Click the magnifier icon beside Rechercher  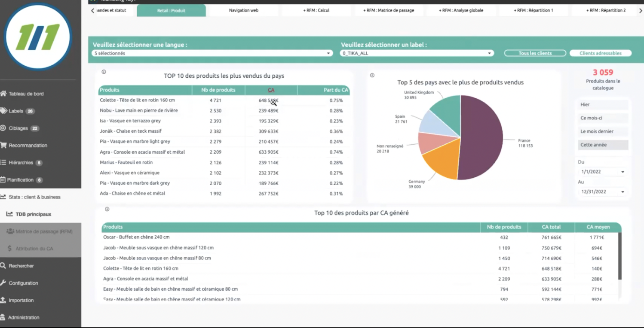(3, 265)
